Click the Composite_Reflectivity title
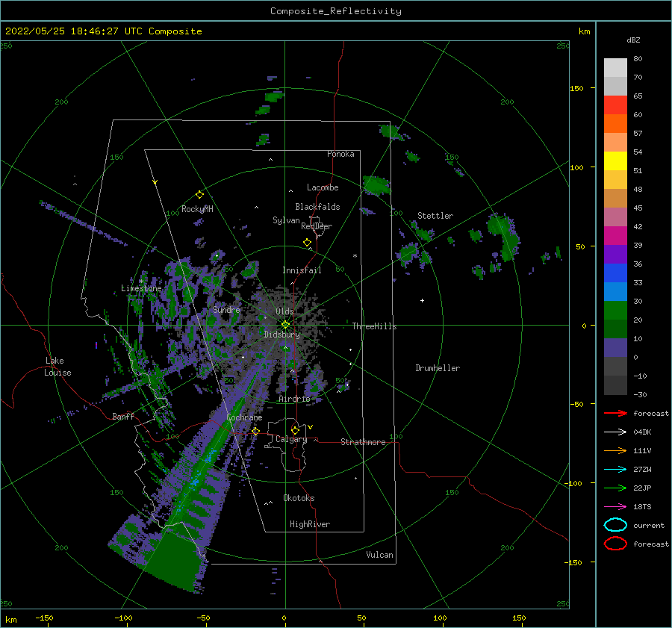Image resolution: width=672 pixels, height=628 pixels. point(335,11)
